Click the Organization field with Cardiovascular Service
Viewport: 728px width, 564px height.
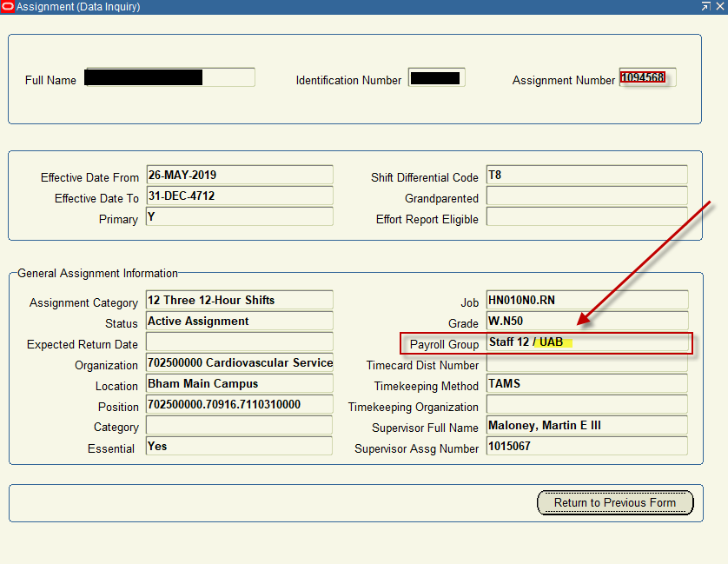coord(239,363)
